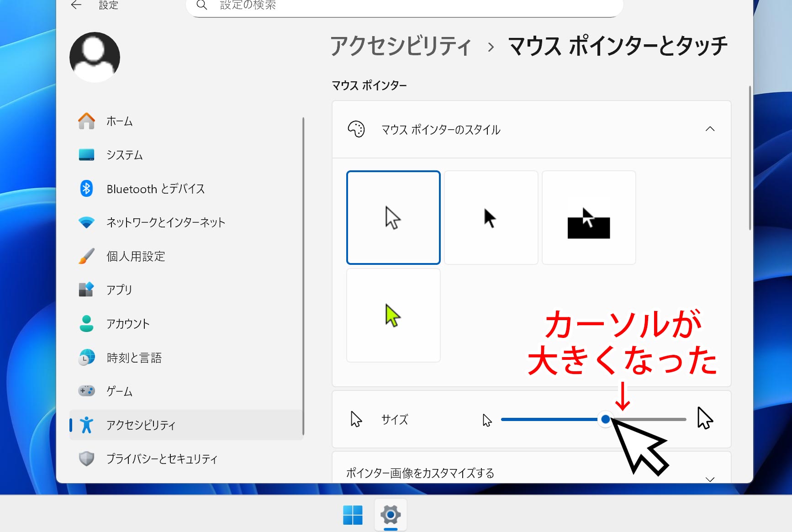Open 時刻と言語 settings

point(134,358)
